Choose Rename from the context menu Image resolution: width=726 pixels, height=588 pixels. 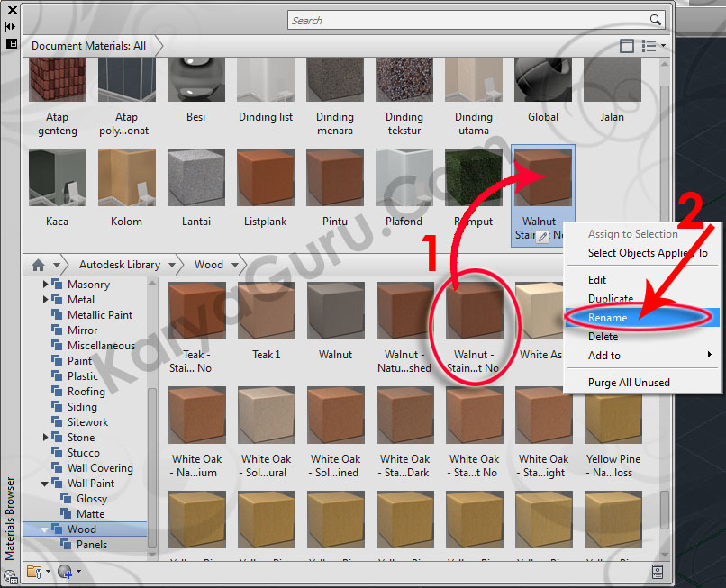pos(608,318)
